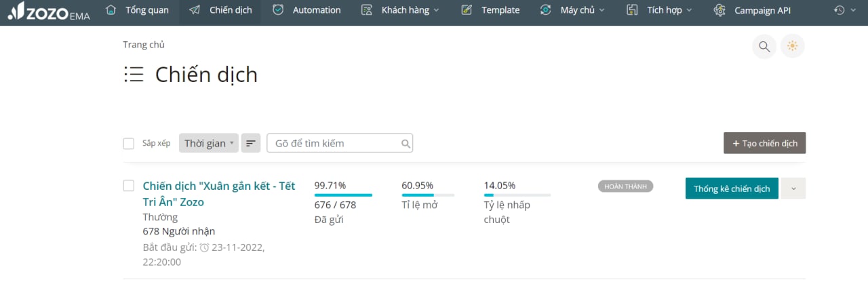Open the Thời gian sort dropdown
The height and width of the screenshot is (282, 868).
209,143
